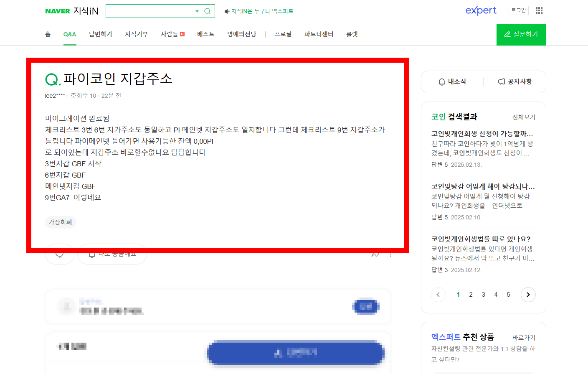Click the green 질문하기 button
Screen dimensions: 588x374
point(521,35)
